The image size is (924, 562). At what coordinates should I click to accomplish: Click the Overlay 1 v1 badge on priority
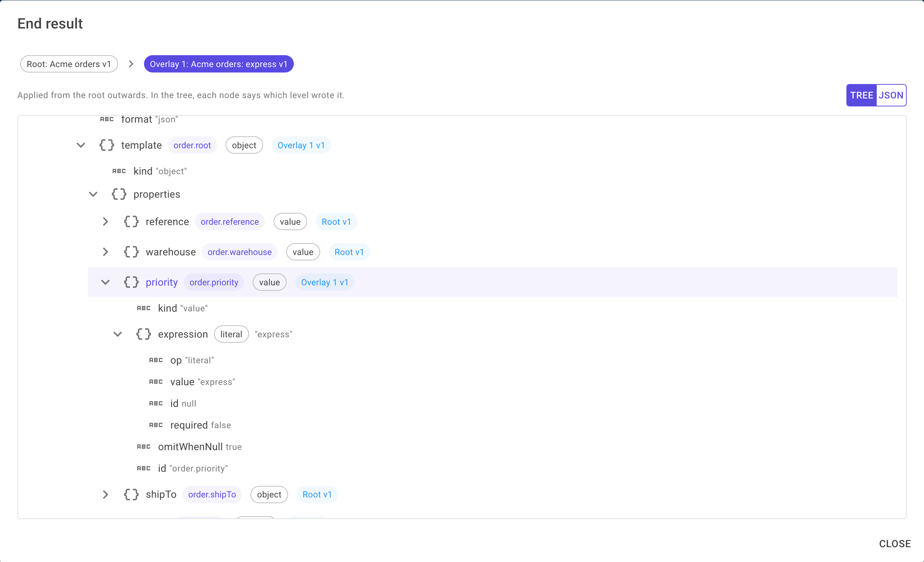coord(325,282)
